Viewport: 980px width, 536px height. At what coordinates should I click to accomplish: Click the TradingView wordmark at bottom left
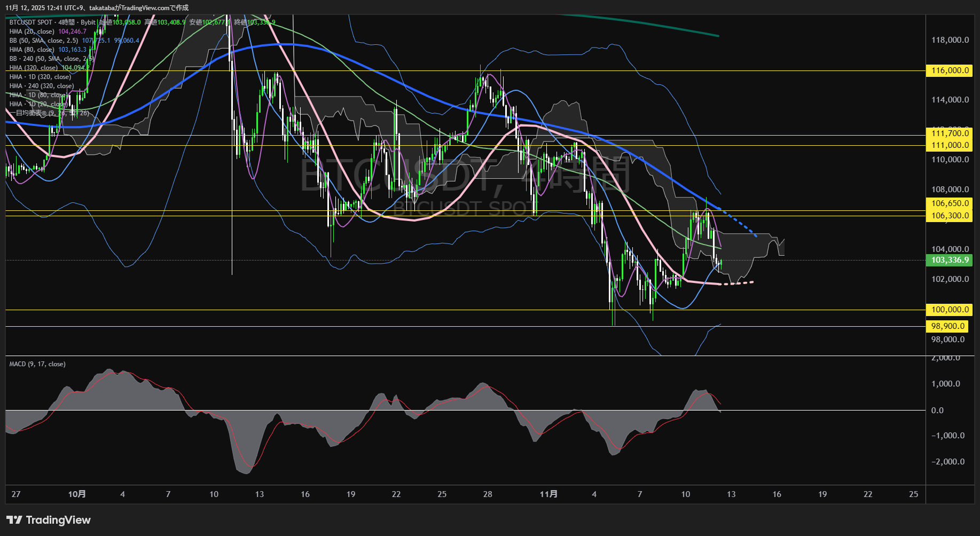point(58,520)
